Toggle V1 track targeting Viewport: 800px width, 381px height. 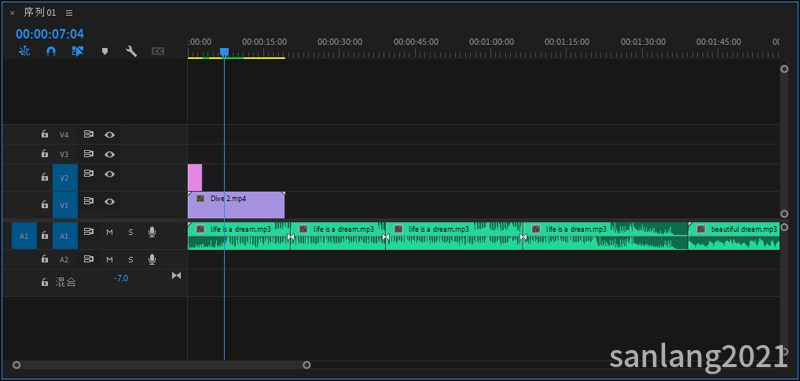65,205
